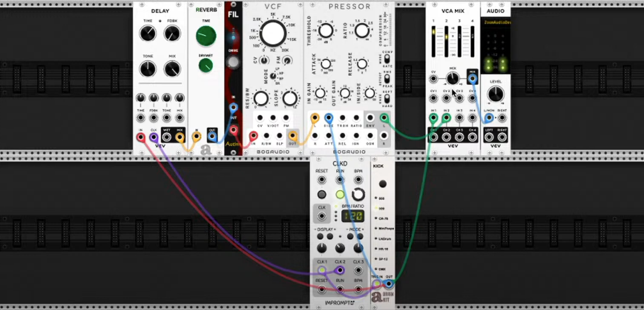Click the Reverb TIME green knob
The width and height of the screenshot is (644, 310).
tap(206, 36)
